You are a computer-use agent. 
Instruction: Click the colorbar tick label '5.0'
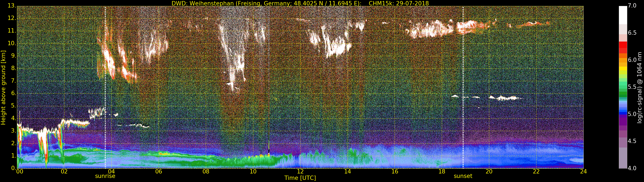[x=632, y=114]
